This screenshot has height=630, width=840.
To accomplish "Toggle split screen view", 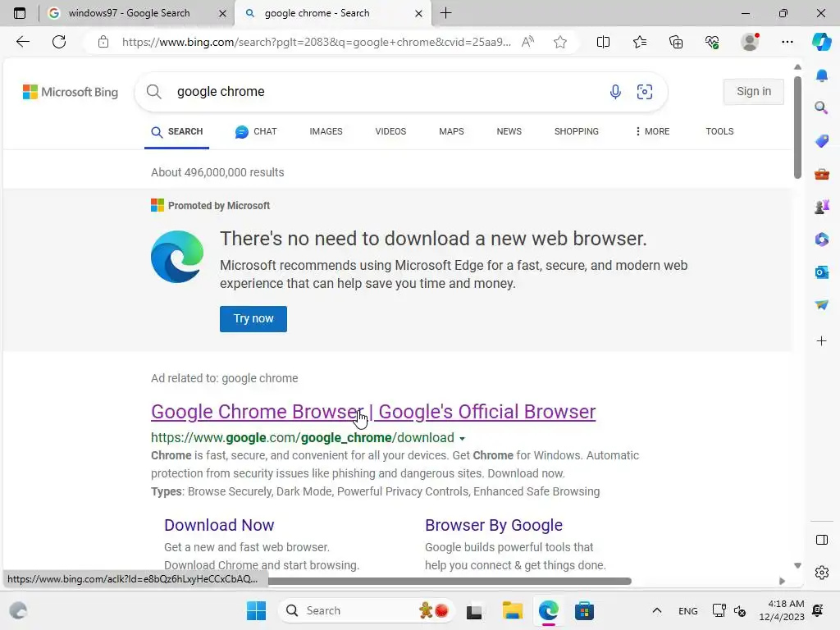I will point(603,42).
